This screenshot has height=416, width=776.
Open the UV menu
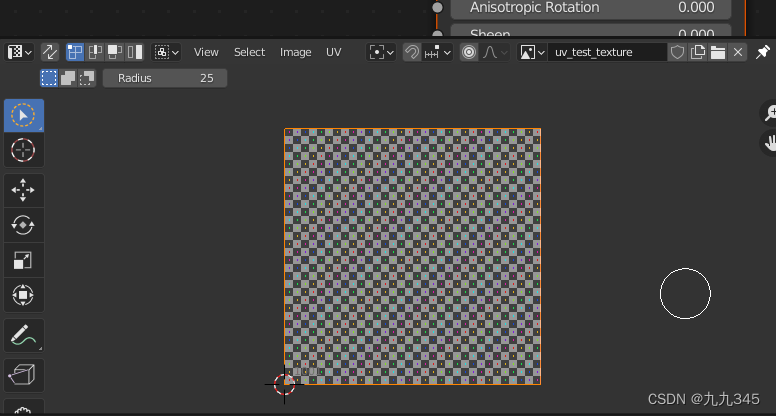click(333, 52)
